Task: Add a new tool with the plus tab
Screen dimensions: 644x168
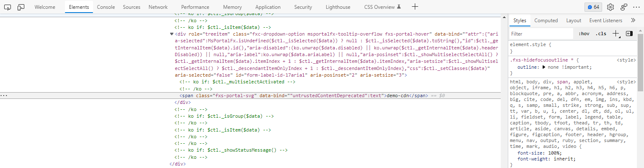Action: (x=415, y=7)
